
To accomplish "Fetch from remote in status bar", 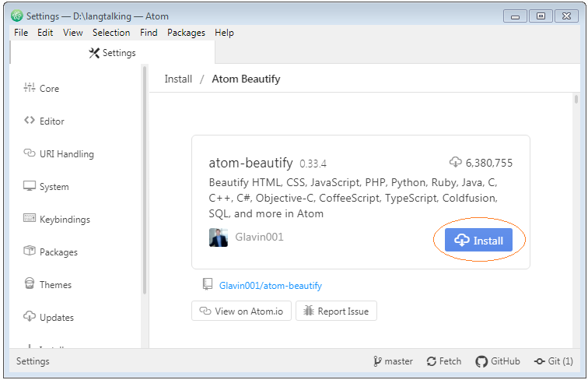I will click(x=444, y=361).
